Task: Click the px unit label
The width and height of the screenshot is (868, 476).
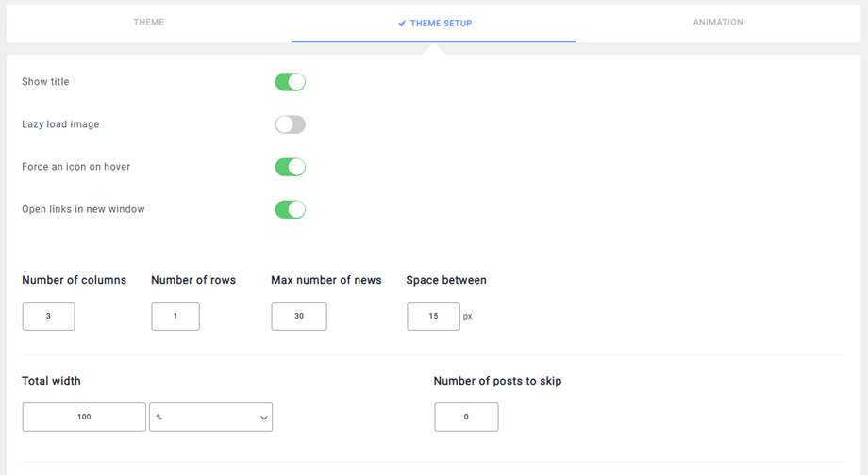Action: click(x=468, y=317)
